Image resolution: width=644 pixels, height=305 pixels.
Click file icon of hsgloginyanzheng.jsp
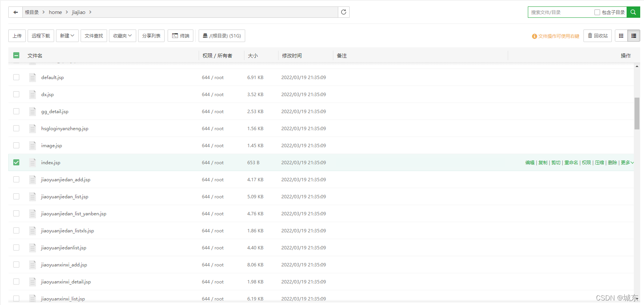[33, 128]
